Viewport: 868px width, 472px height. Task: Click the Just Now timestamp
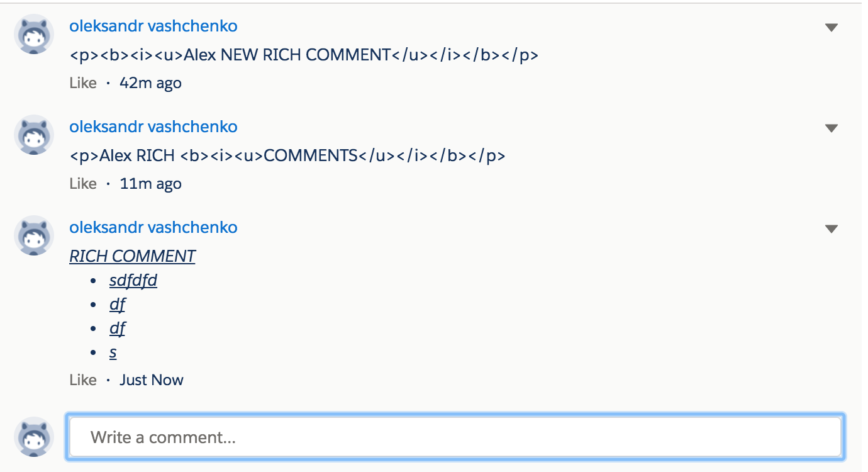tap(151, 379)
